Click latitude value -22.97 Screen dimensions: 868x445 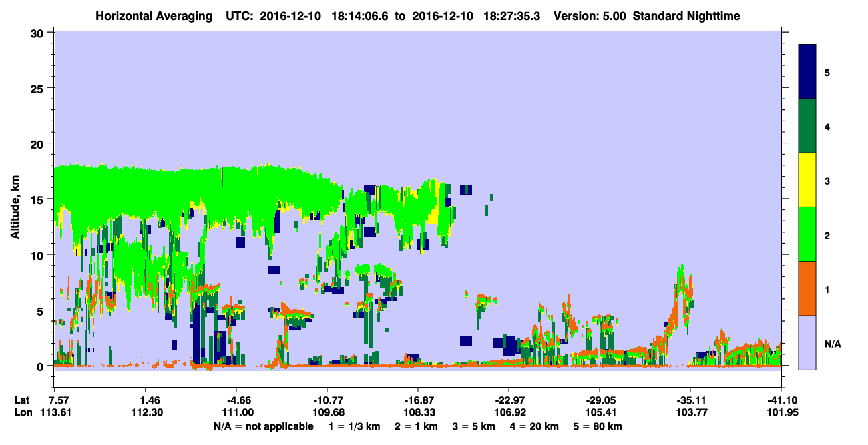(509, 400)
